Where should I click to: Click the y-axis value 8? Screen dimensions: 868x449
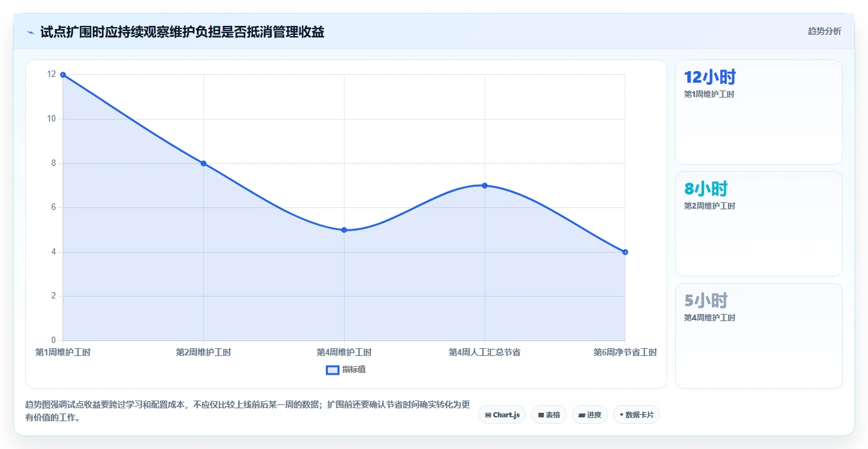point(54,163)
